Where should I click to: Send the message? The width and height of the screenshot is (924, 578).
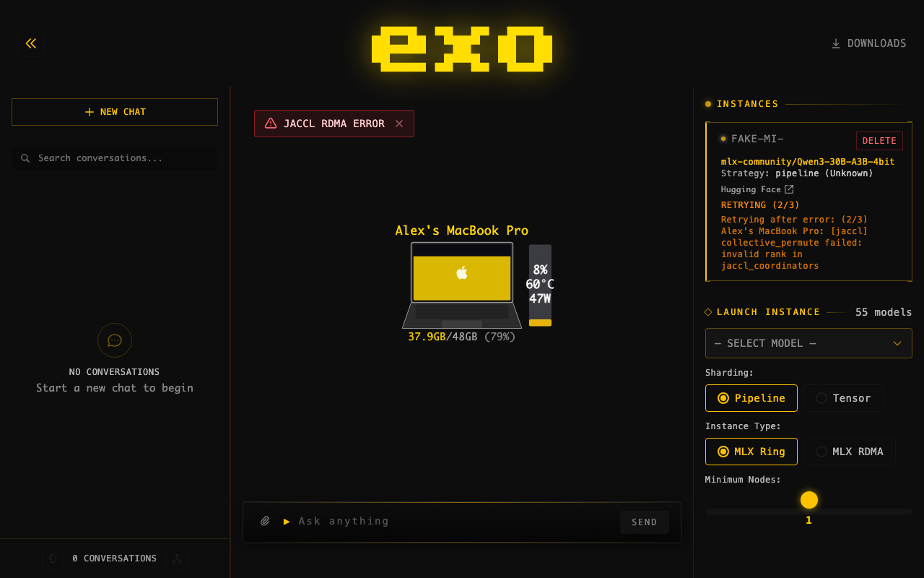click(645, 522)
